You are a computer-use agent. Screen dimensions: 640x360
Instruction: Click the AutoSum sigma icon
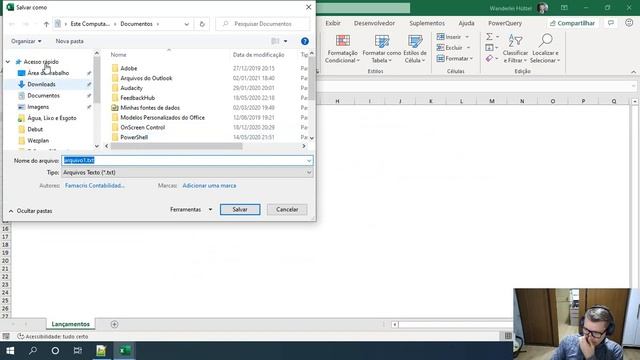pos(489,37)
